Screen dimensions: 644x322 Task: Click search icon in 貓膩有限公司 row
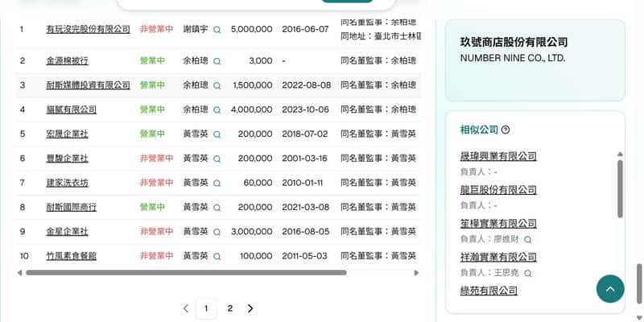[217, 110]
